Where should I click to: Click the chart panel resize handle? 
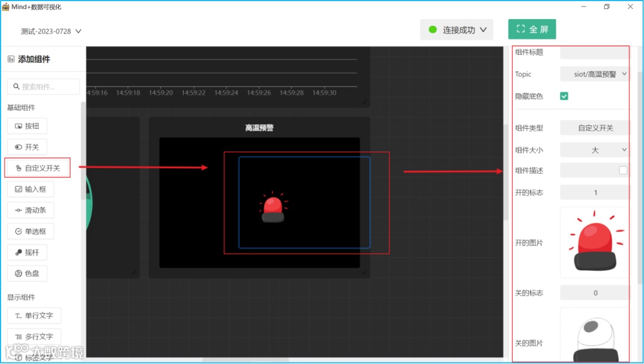(x=365, y=102)
